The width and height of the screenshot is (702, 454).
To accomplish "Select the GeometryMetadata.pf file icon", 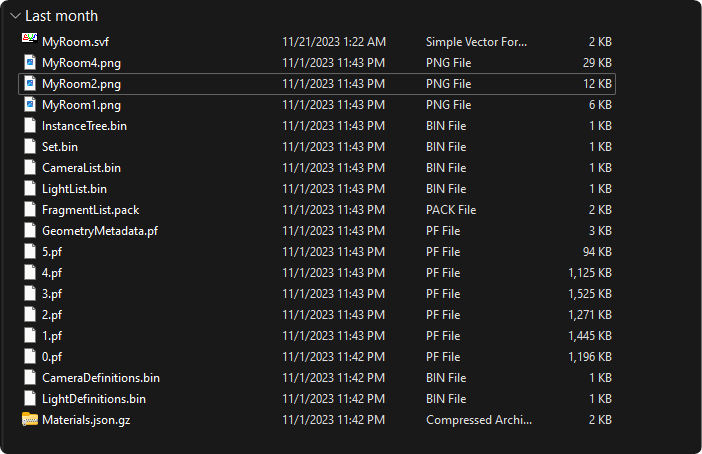I will tap(29, 231).
